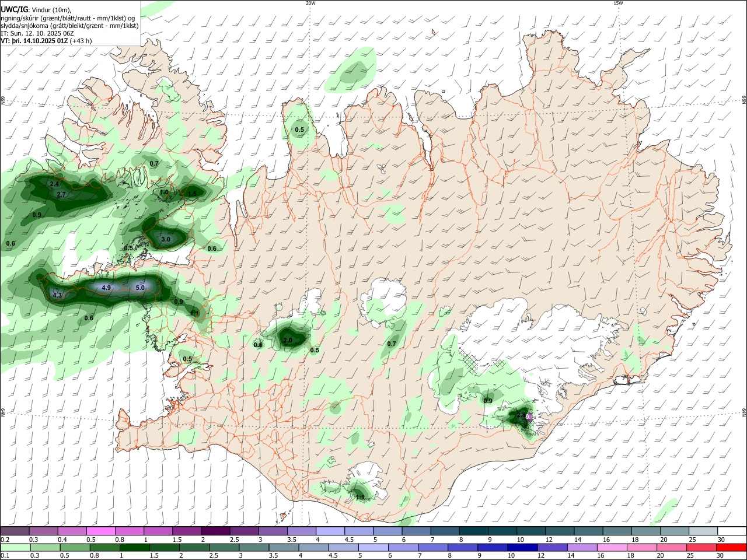Click the 3.0 precipitation value label
747x560 pixels.
(166, 239)
